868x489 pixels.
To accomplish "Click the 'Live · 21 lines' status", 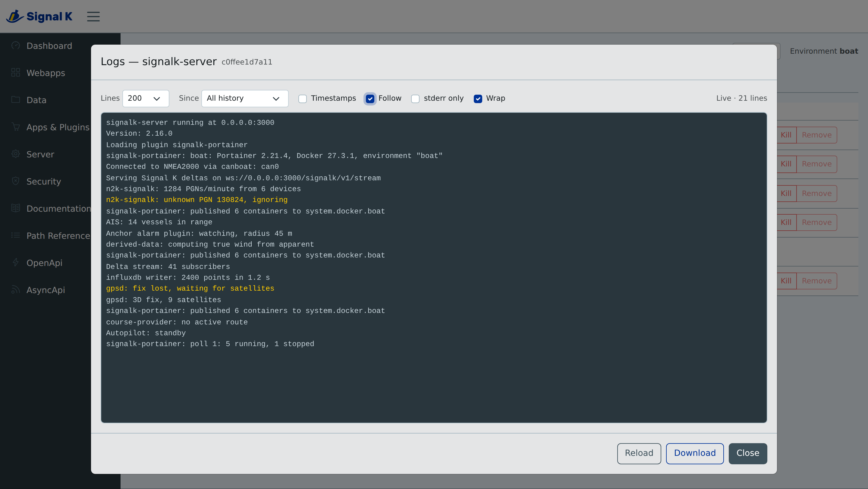I will click(741, 98).
